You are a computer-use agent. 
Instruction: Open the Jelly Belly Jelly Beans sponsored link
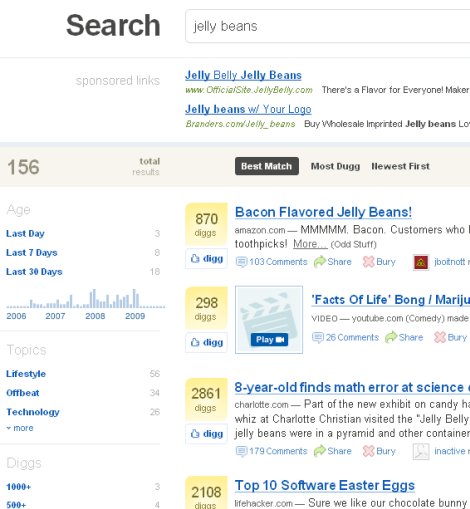point(243,75)
